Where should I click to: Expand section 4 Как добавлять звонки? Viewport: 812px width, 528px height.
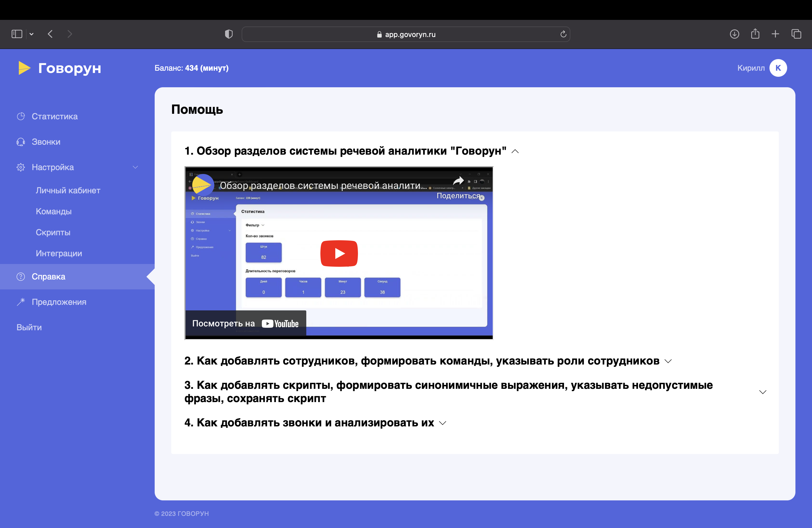(x=442, y=423)
